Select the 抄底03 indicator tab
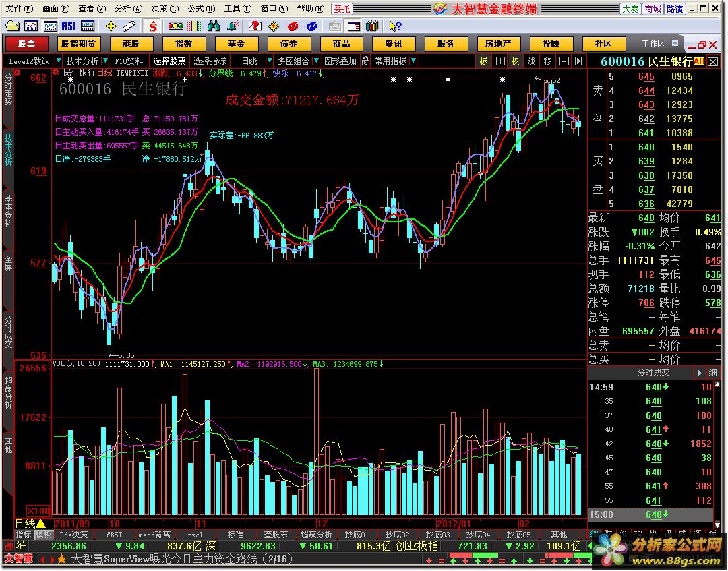The width and height of the screenshot is (728, 571). tap(437, 535)
